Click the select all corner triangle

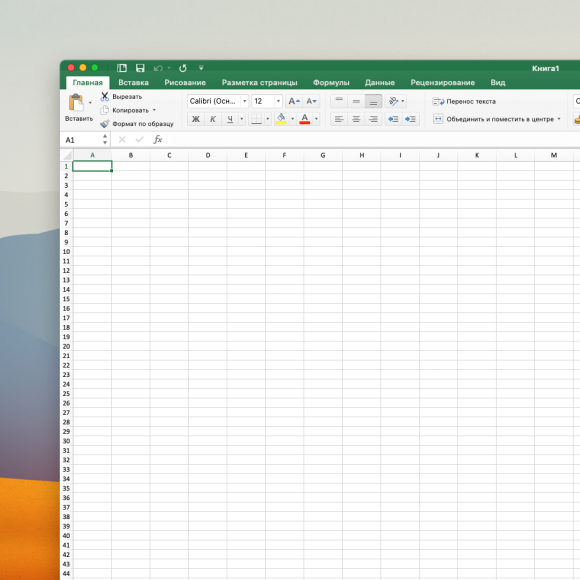click(67, 155)
